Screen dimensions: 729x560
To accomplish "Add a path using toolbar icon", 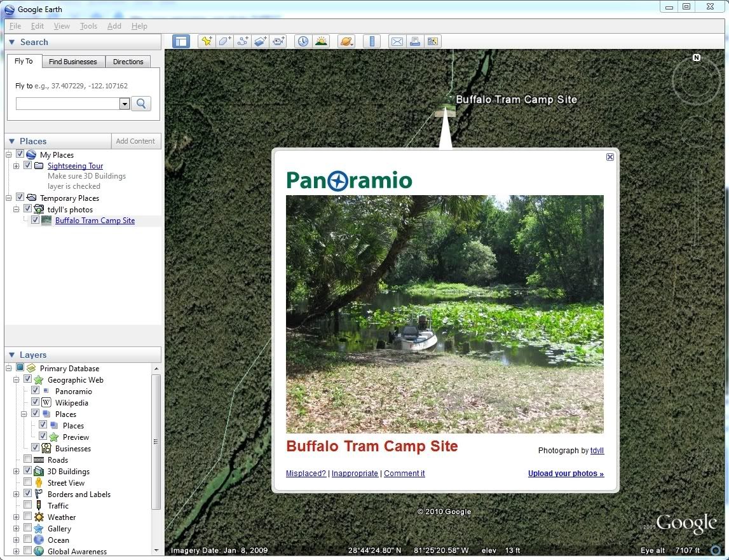I will point(243,41).
